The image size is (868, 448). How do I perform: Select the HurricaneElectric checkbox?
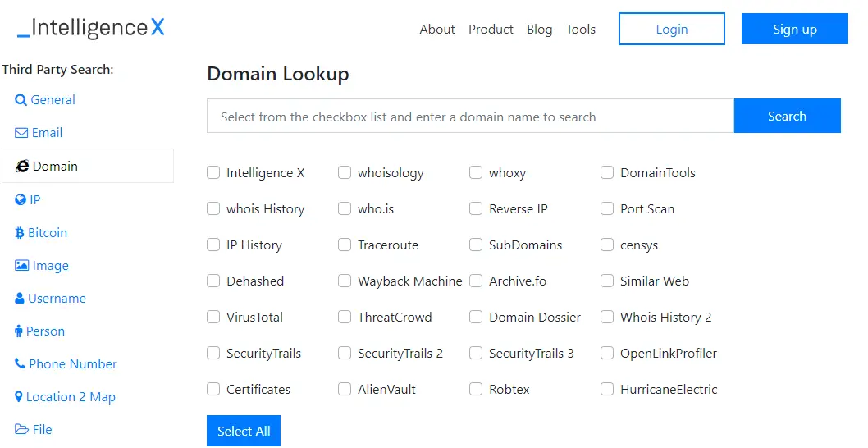[607, 389]
